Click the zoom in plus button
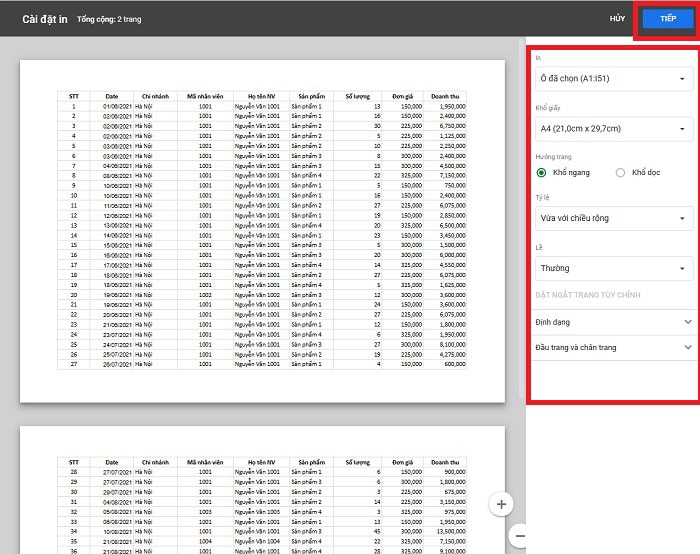Screen dimensions: 700x554 (x=502, y=503)
